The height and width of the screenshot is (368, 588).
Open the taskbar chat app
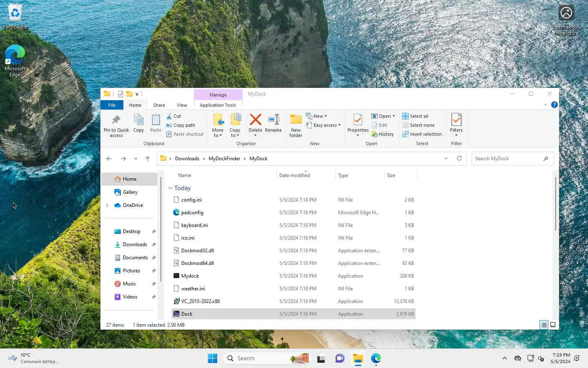click(340, 358)
